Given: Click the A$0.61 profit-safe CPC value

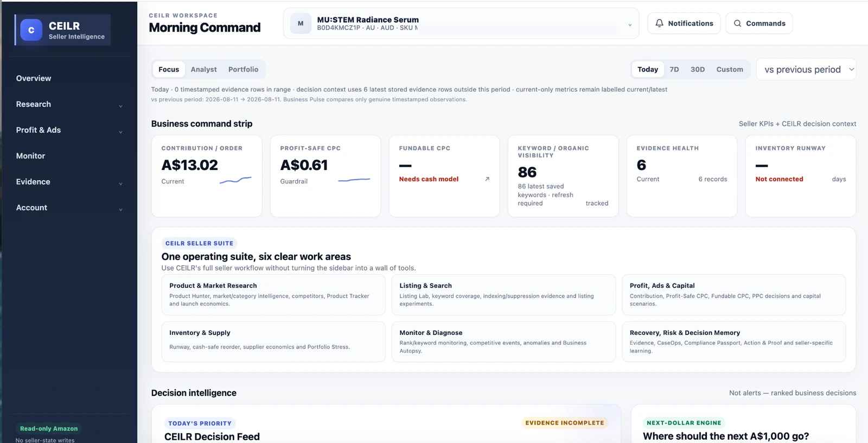Looking at the screenshot, I should [304, 165].
